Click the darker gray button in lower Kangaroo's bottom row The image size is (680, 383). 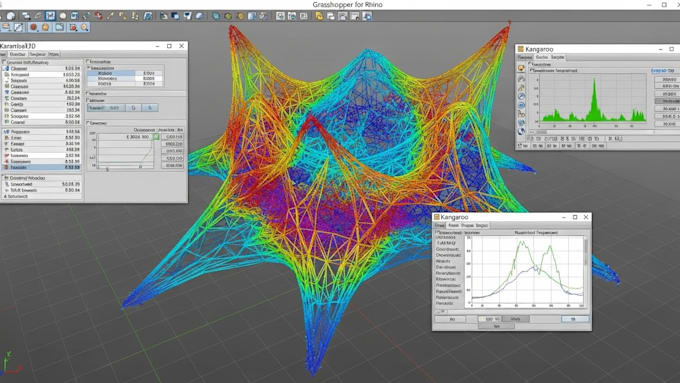pyautogui.click(x=516, y=319)
